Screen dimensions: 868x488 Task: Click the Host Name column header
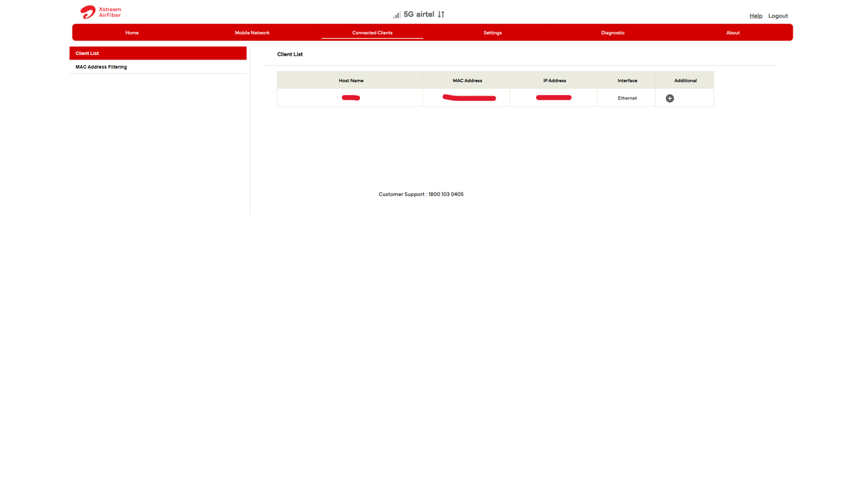click(x=351, y=81)
